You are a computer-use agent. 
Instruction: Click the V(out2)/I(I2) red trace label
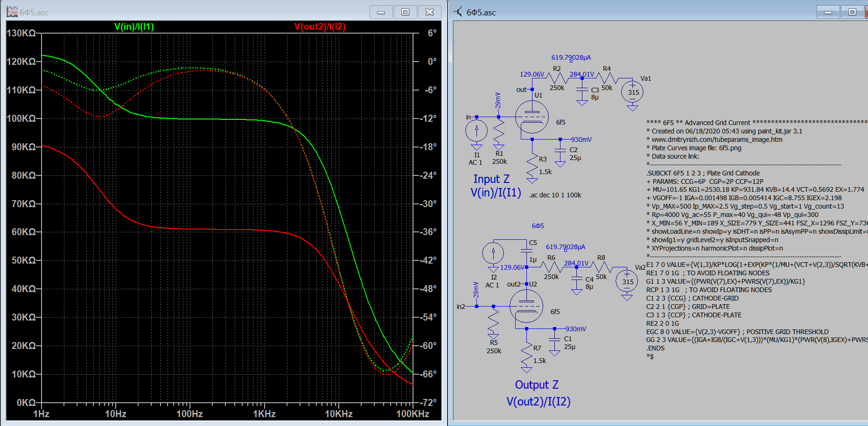320,27
